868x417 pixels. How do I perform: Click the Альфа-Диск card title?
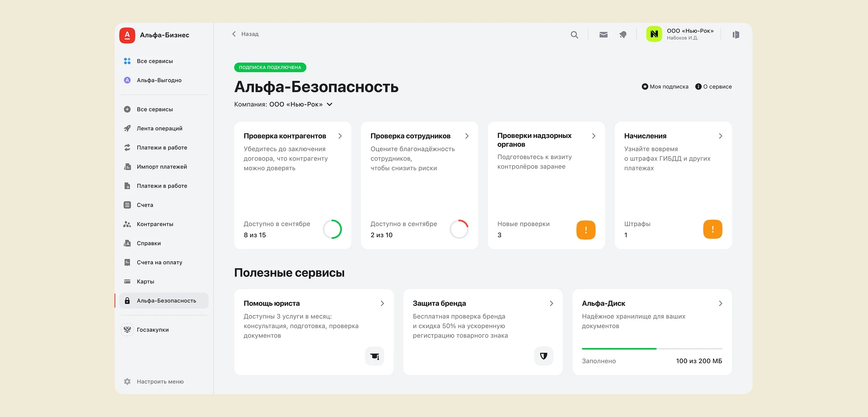point(604,304)
